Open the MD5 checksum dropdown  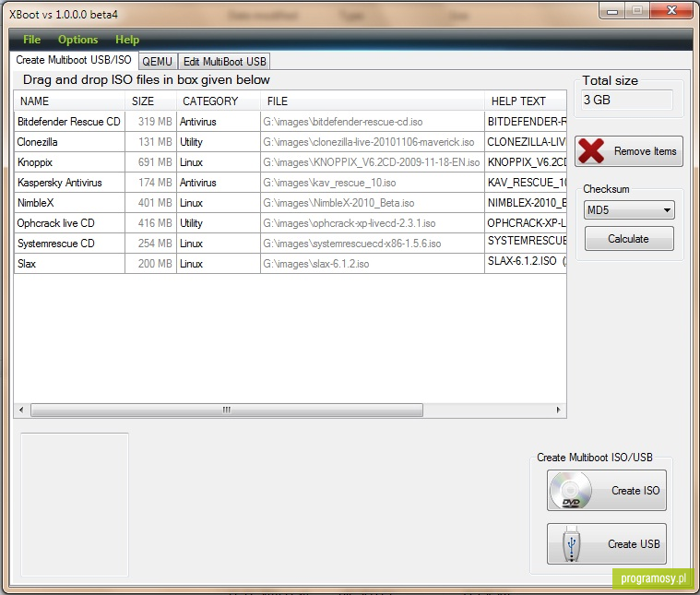click(x=629, y=210)
